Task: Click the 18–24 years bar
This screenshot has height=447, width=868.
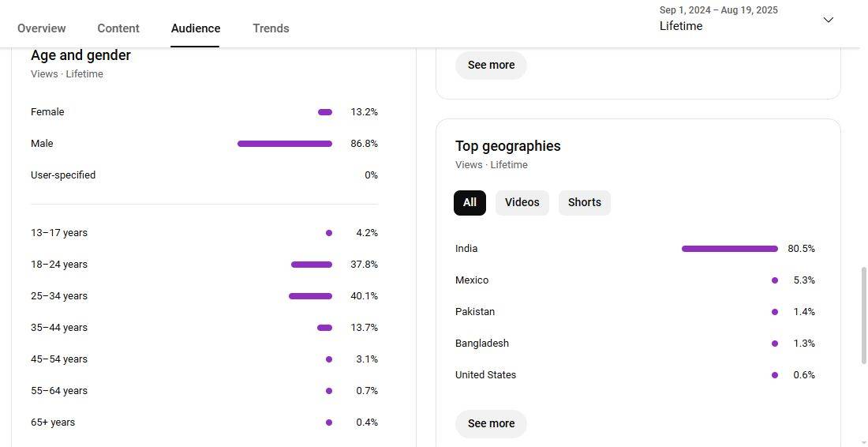Action: tap(311, 265)
